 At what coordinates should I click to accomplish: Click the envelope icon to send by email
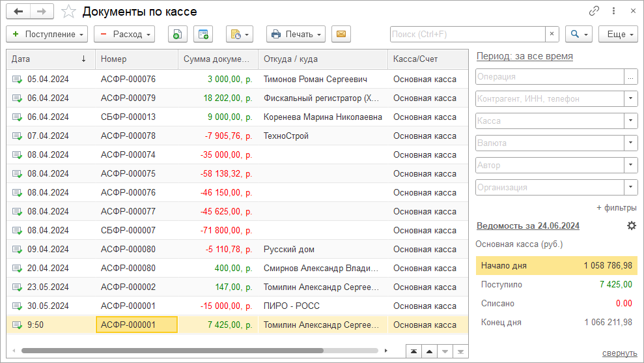341,34
